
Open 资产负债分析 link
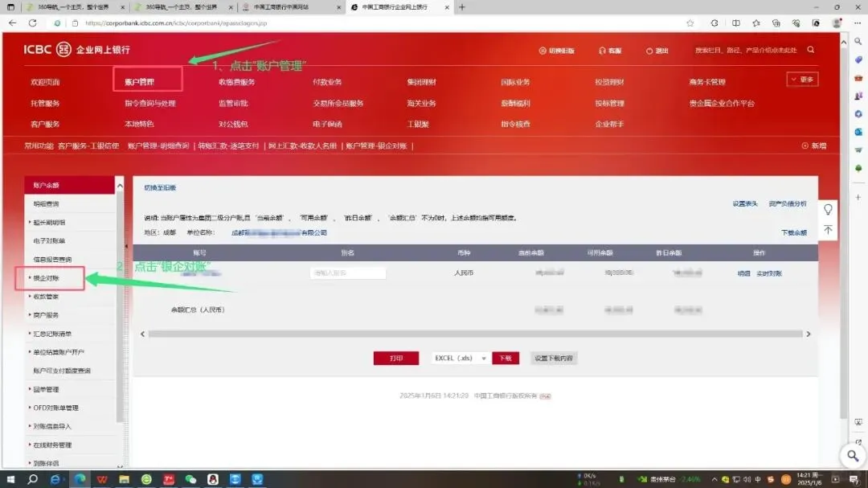(787, 204)
